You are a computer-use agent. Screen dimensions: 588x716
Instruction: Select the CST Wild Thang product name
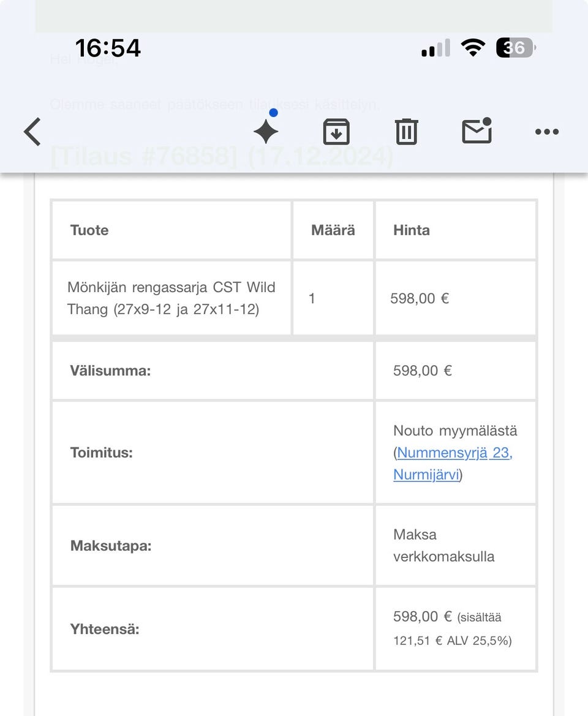[171, 298]
